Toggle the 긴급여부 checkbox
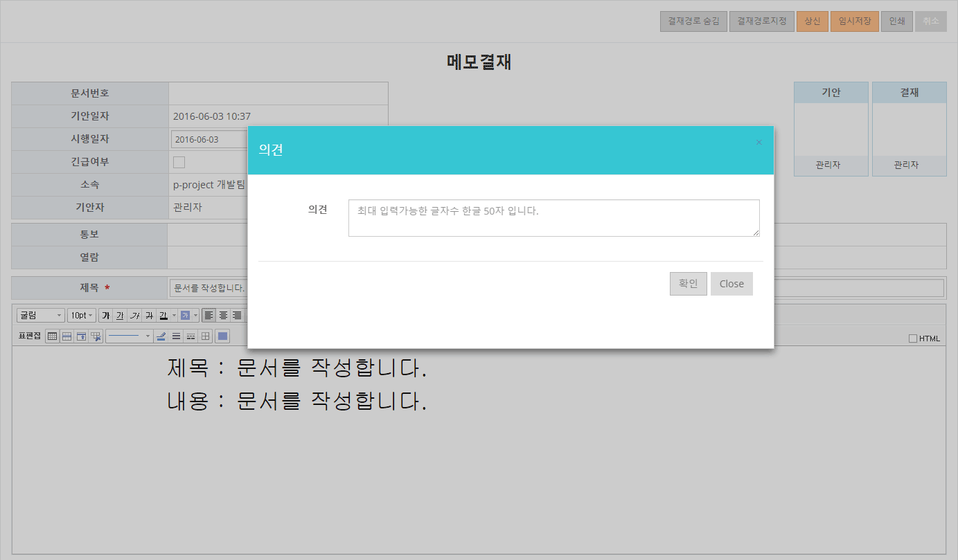958x560 pixels. tap(179, 162)
